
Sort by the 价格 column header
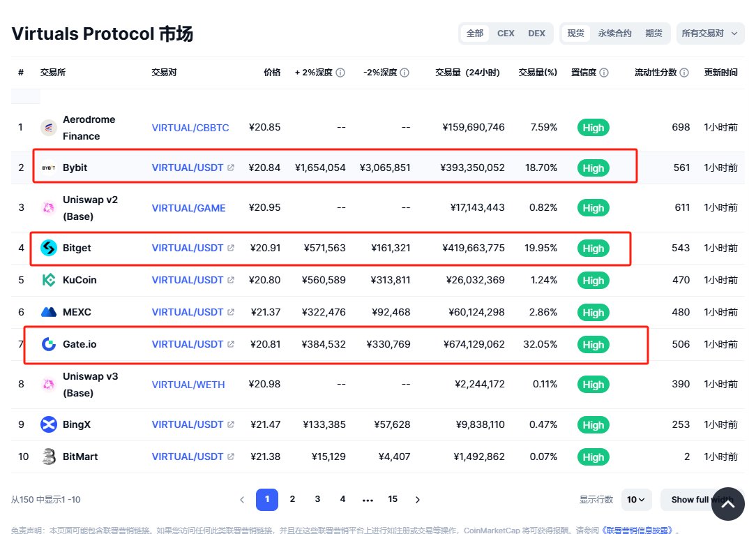272,73
